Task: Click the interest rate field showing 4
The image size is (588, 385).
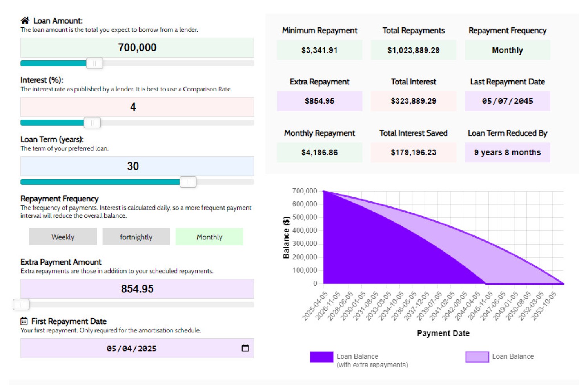Action: coord(137,107)
